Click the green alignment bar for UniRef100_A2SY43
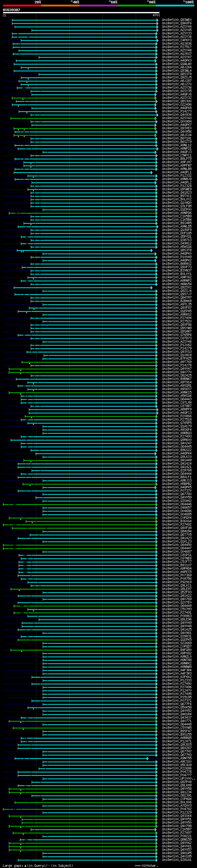This screenshot has height=868, width=197. [83, 118]
